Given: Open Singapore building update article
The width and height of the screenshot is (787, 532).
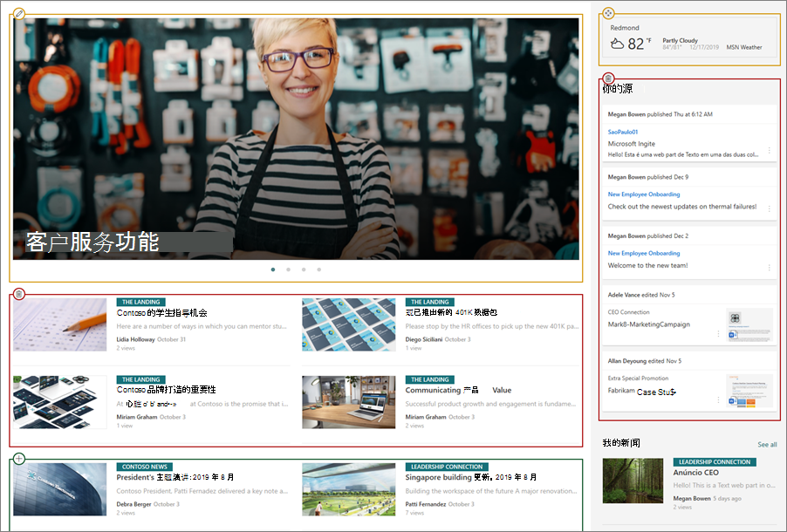Looking at the screenshot, I should [x=471, y=477].
